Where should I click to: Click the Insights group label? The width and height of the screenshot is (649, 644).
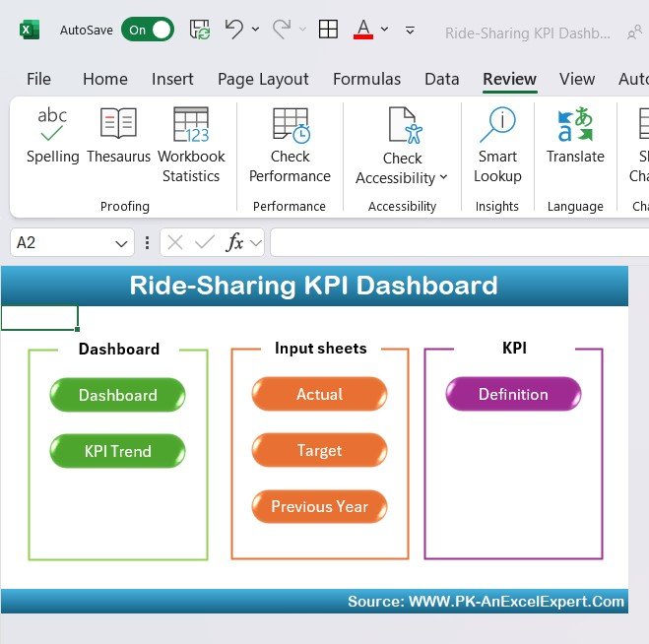[x=496, y=206]
